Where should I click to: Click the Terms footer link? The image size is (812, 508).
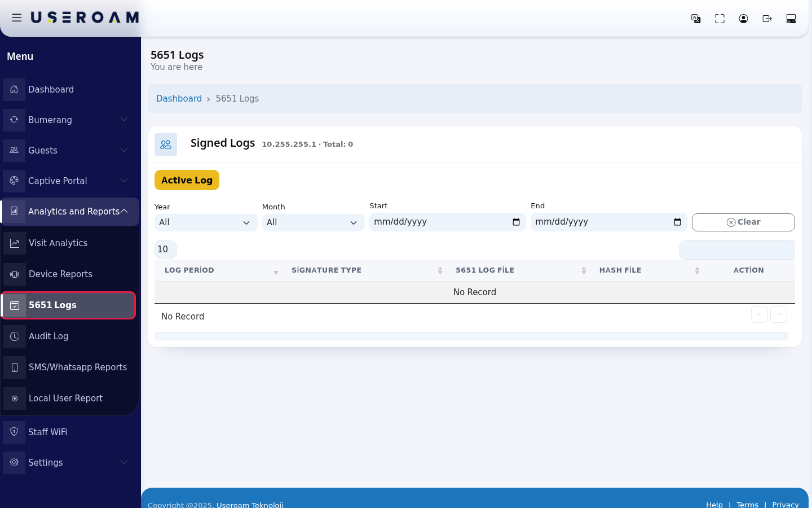748,504
